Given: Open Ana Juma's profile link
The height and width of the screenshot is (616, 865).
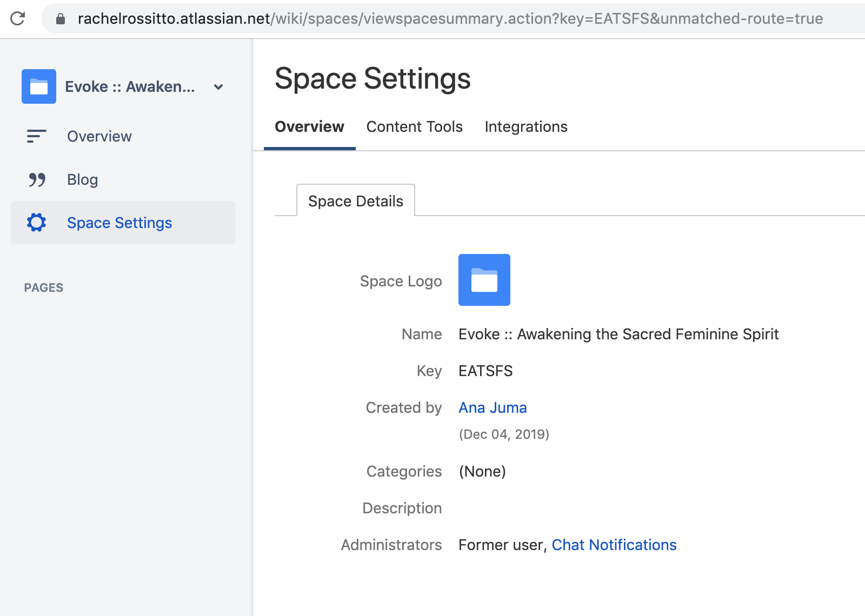Looking at the screenshot, I should coord(493,407).
